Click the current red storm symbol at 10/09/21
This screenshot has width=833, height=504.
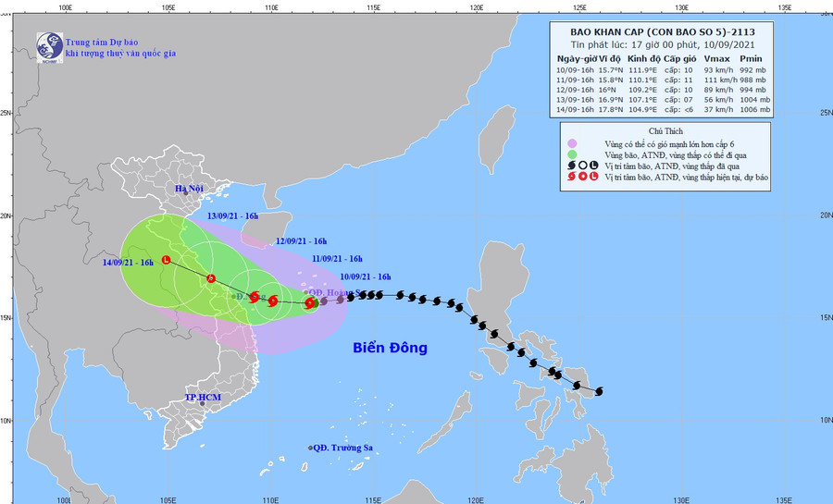click(310, 303)
